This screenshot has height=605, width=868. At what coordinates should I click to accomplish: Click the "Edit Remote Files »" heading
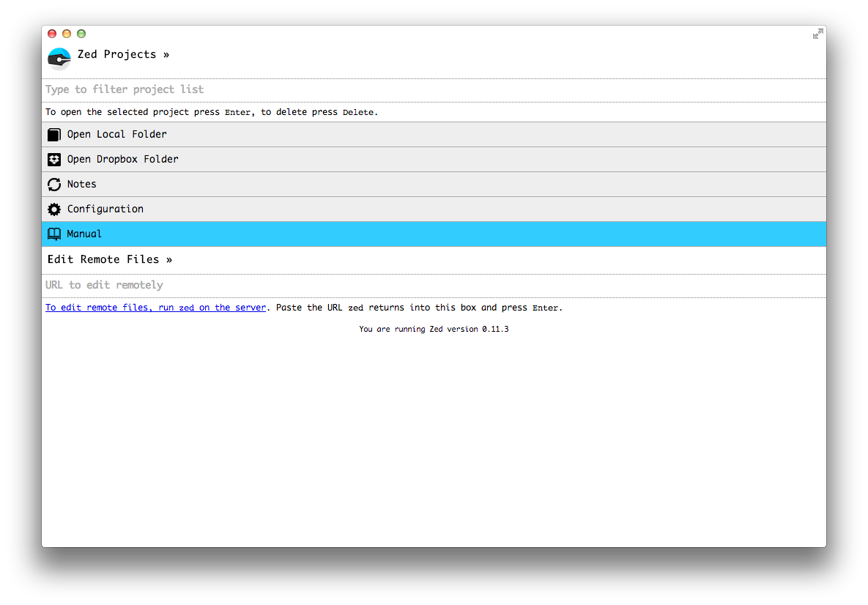(x=110, y=259)
